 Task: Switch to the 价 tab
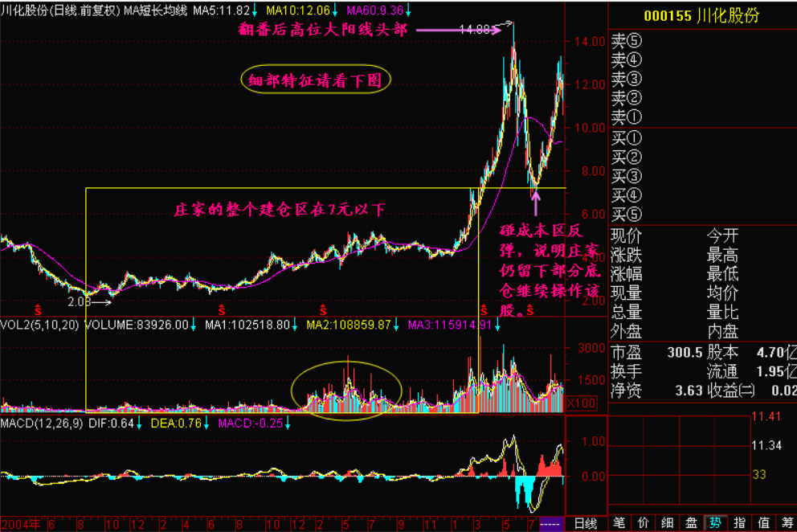pos(642,522)
